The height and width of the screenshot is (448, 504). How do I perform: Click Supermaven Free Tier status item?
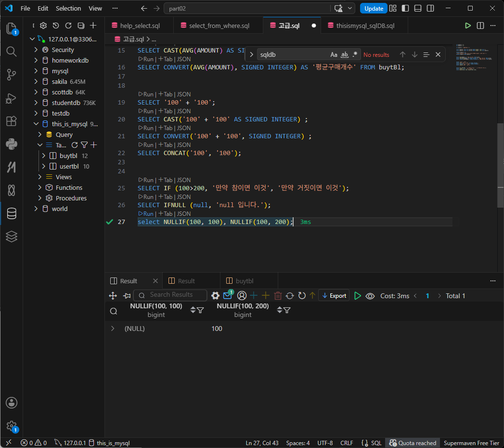(471, 443)
